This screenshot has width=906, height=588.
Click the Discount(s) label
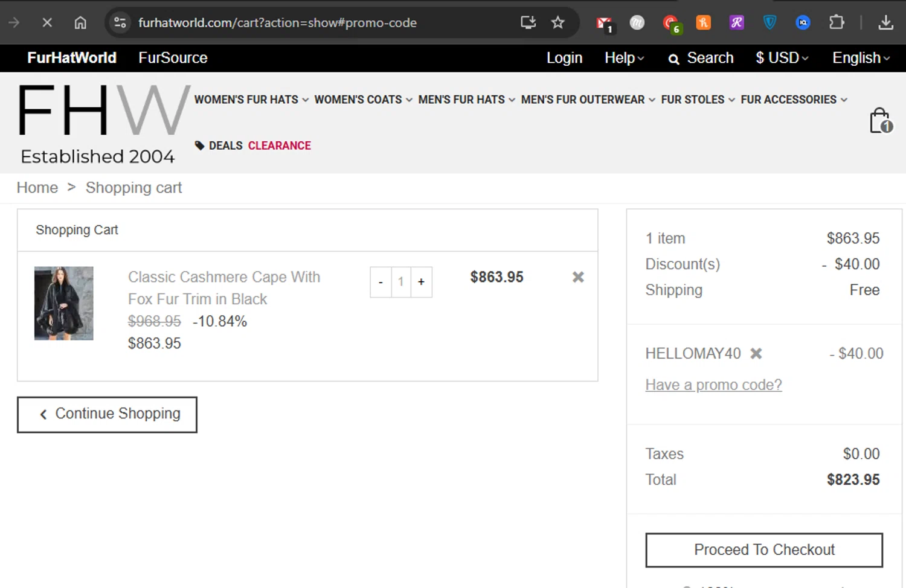[x=683, y=264]
